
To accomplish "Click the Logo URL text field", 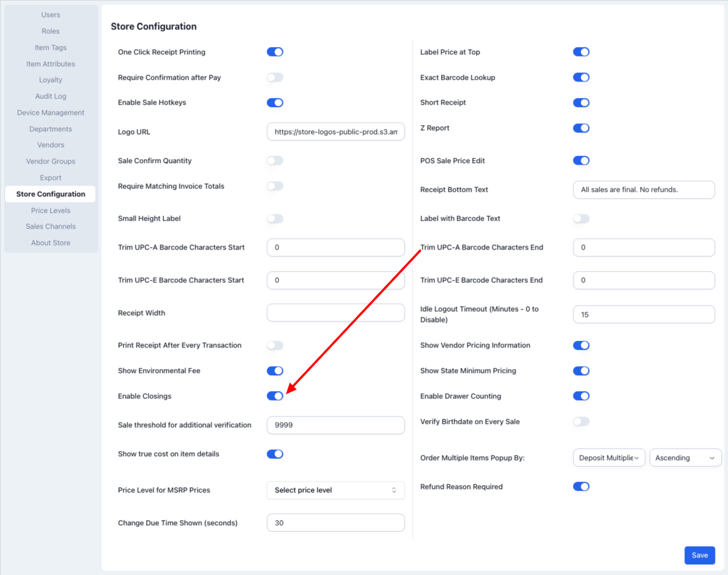I will tap(335, 132).
